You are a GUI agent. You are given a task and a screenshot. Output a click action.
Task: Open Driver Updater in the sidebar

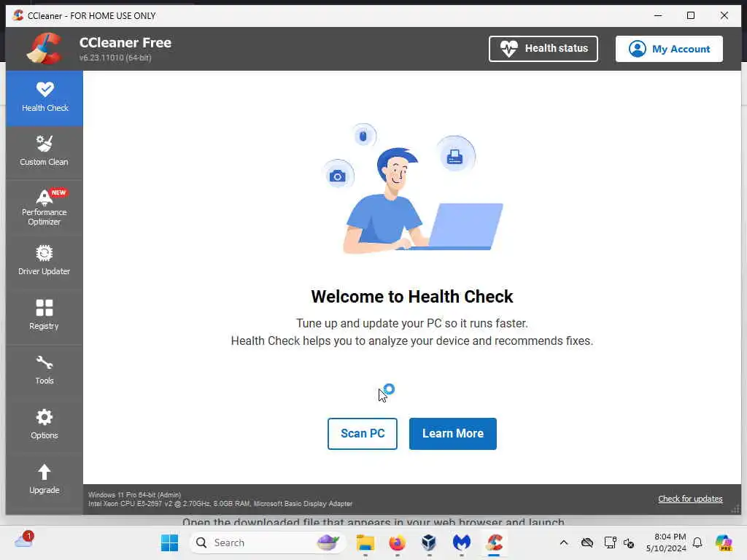tap(44, 260)
